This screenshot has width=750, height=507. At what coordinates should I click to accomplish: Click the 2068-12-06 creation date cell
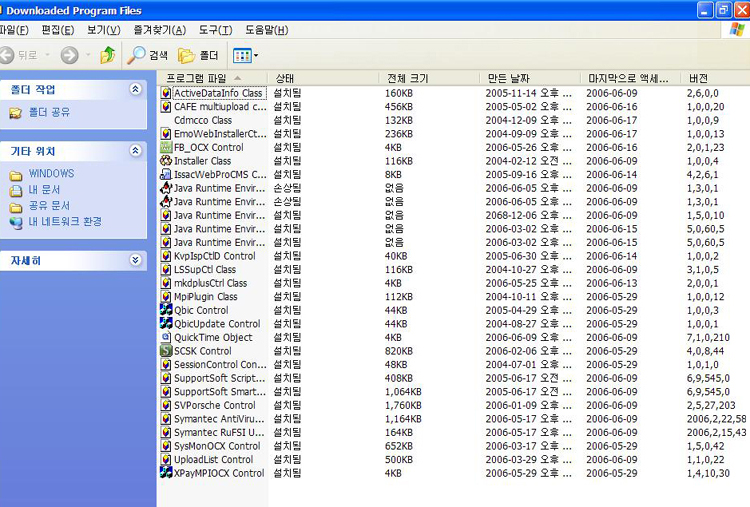pyautogui.click(x=529, y=215)
